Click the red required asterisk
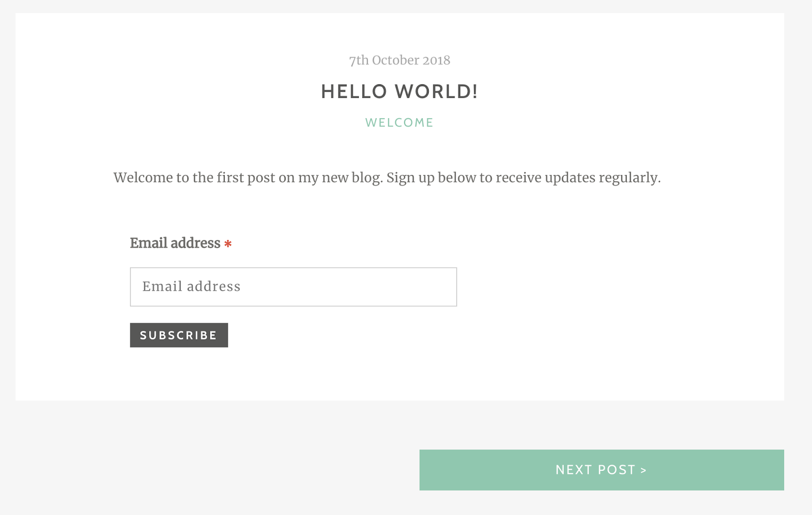The height and width of the screenshot is (515, 812). (228, 244)
